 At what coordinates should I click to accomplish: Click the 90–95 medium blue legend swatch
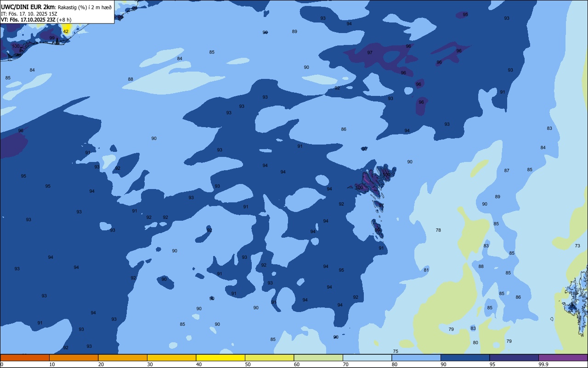coord(465,357)
